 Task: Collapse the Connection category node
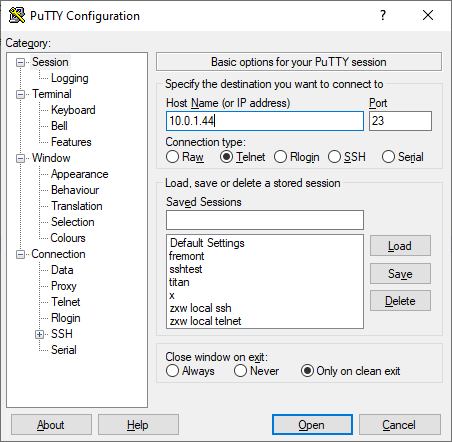coord(21,255)
